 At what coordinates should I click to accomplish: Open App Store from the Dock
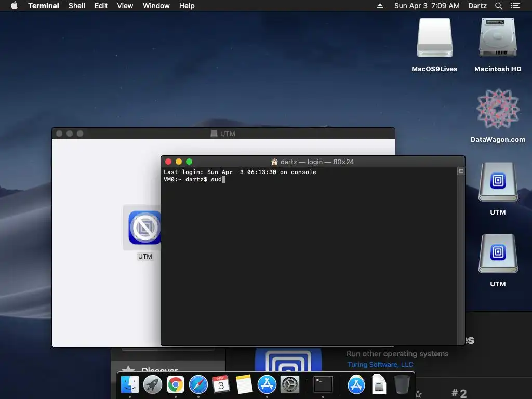tap(267, 384)
